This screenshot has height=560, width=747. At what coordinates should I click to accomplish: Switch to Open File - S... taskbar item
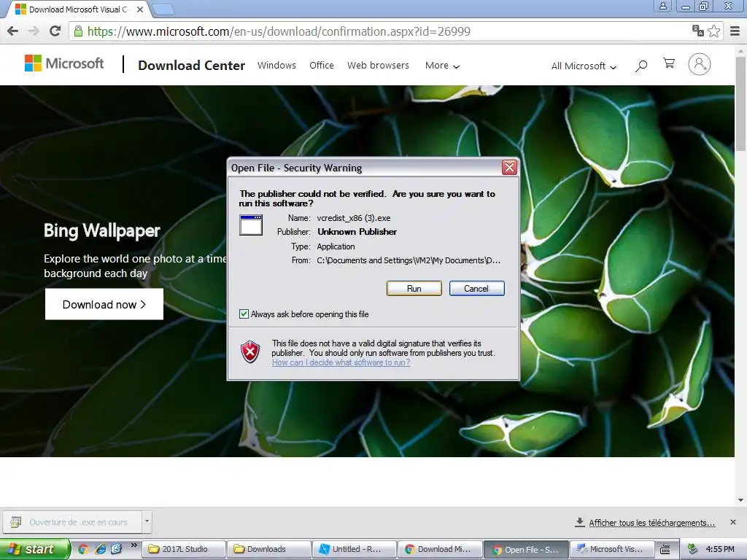[x=526, y=549]
